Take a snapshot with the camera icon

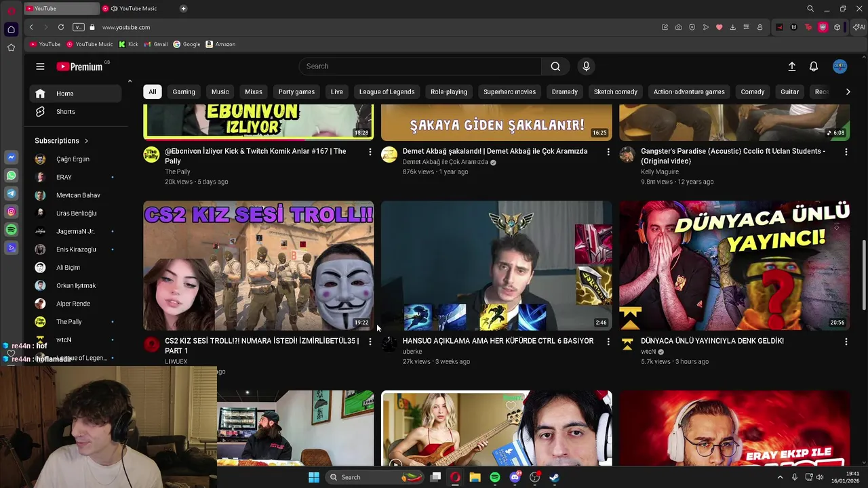pos(678,27)
